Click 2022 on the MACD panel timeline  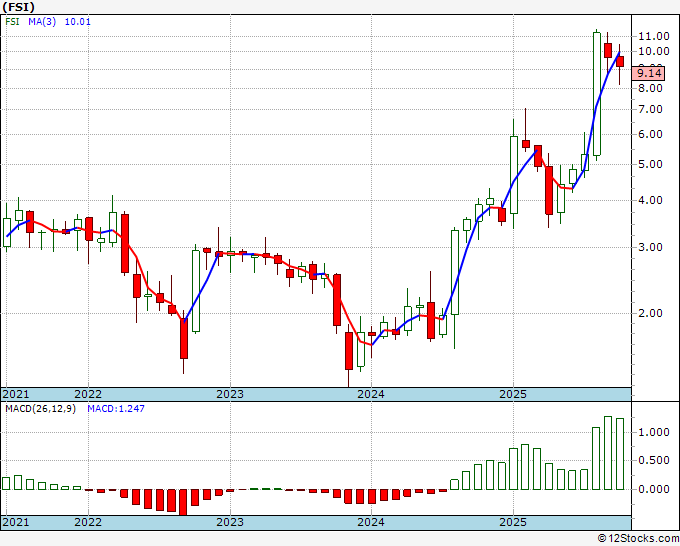coord(88,522)
